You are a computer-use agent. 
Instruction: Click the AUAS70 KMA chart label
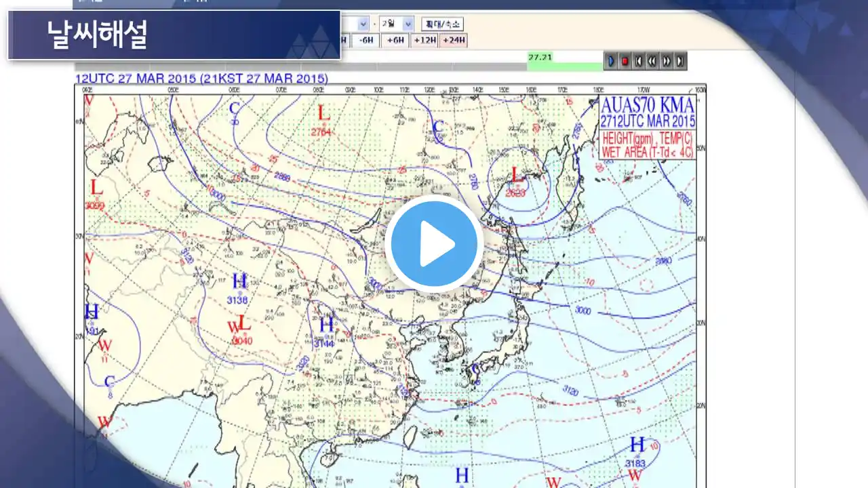tap(647, 106)
